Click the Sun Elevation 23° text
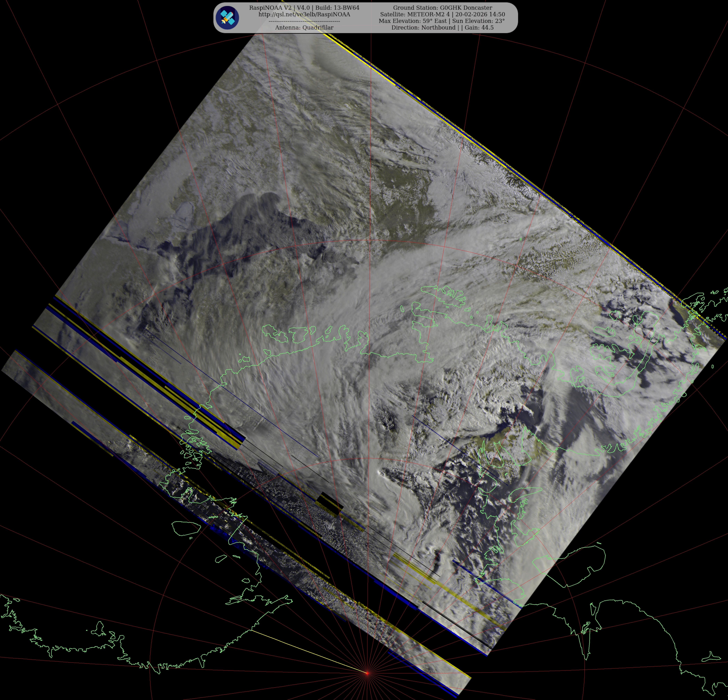Image resolution: width=728 pixels, height=700 pixels. pyautogui.click(x=478, y=21)
